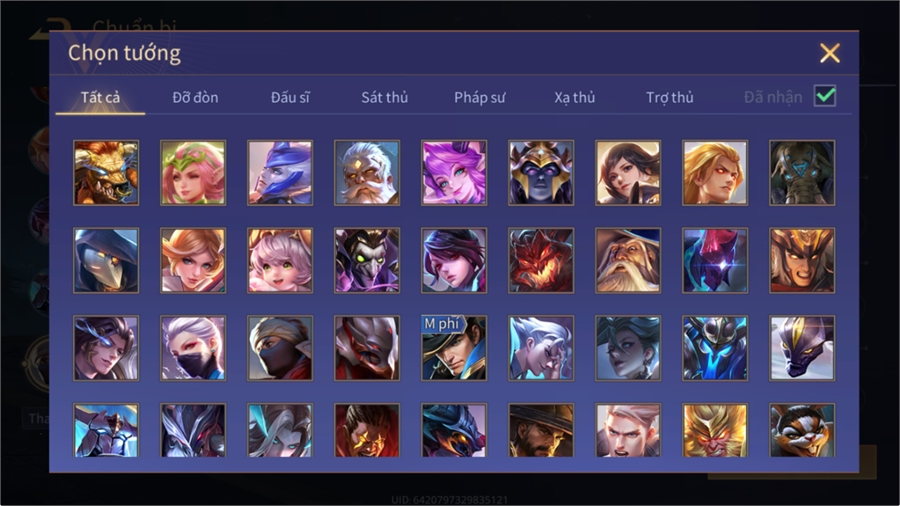900x506 pixels.
Task: Show the Pháp sư hero list
Action: click(479, 98)
